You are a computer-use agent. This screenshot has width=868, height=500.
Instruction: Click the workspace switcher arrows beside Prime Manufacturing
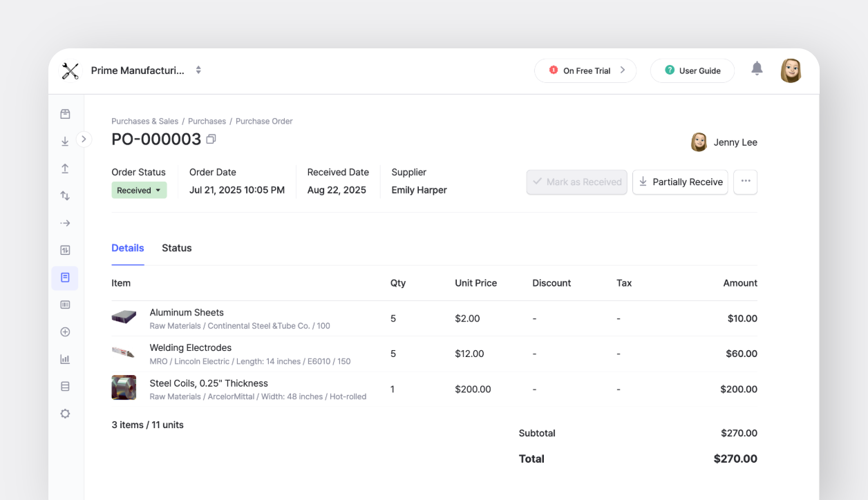pyautogui.click(x=198, y=70)
